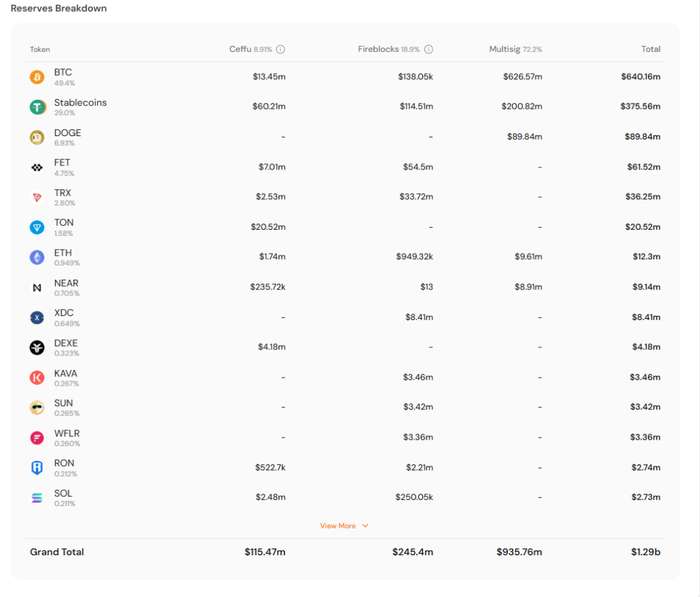Viewport: 700px width, 597px height.
Task: Open the DEXE token row label
Action: 66,343
